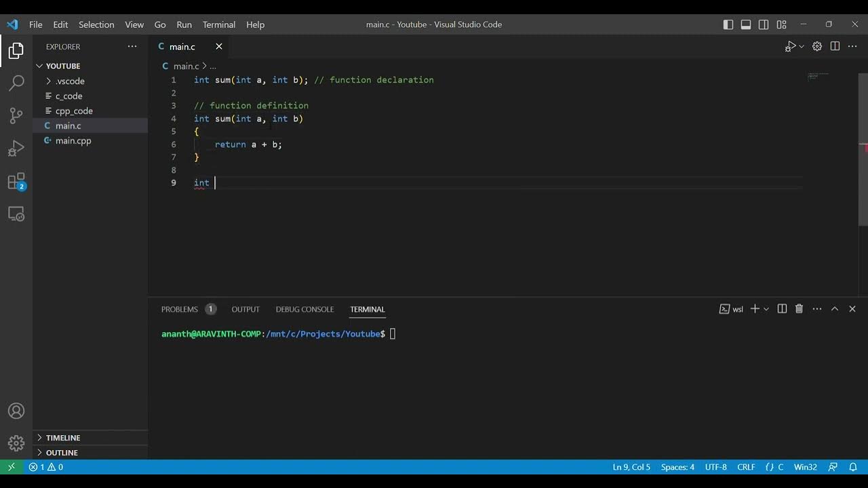Viewport: 868px width, 488px height.
Task: Click the wsl terminal profile label
Action: (732, 309)
